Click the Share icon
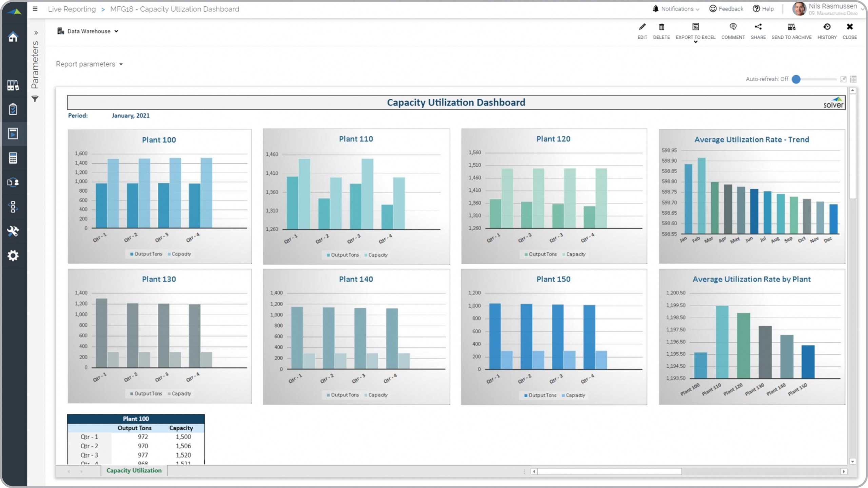The height and width of the screenshot is (488, 868). [758, 27]
